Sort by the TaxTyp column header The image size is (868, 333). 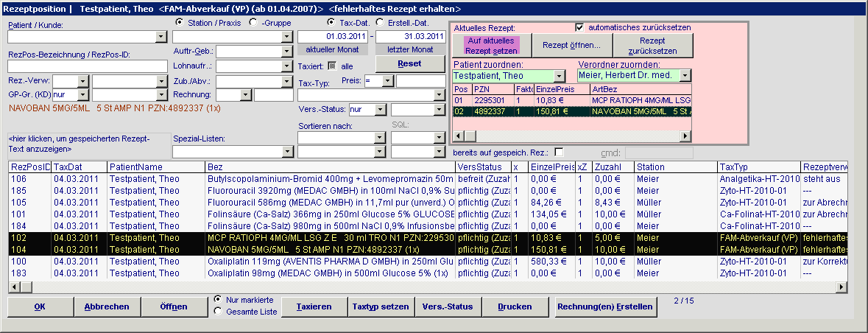(x=759, y=166)
